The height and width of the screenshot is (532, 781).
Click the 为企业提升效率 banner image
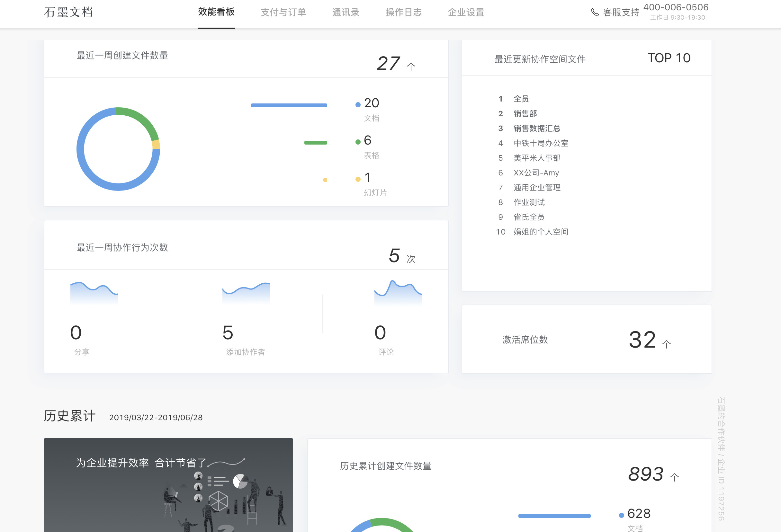(x=168, y=485)
